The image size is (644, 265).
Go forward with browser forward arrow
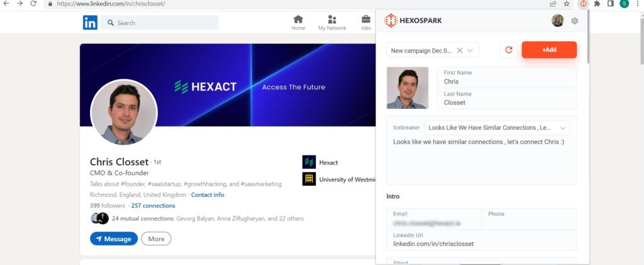tap(19, 4)
